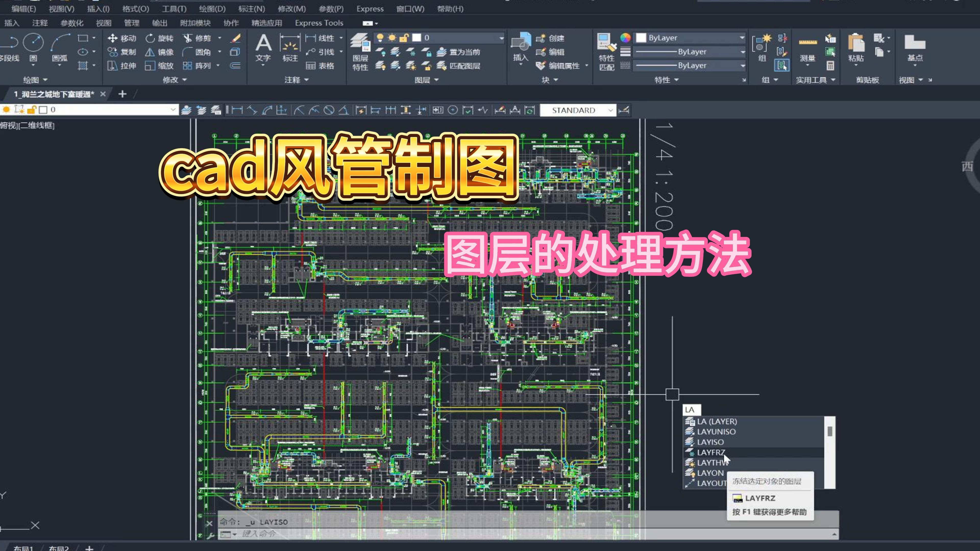
Task: Expand the STANDARD dimension style dropdown
Action: pos(610,110)
